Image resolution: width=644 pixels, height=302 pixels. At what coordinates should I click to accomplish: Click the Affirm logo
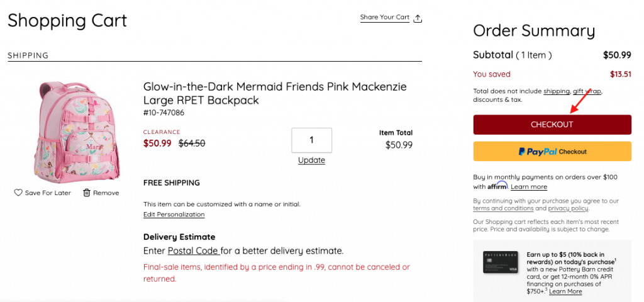coord(497,186)
